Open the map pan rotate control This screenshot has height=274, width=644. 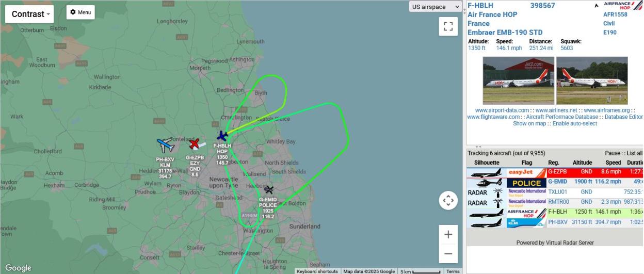tap(448, 200)
